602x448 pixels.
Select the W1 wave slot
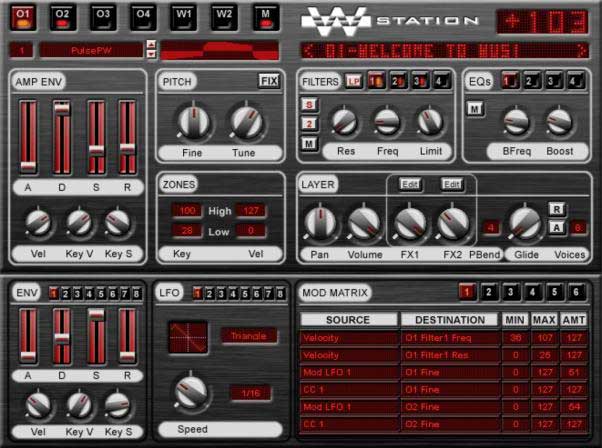(184, 18)
